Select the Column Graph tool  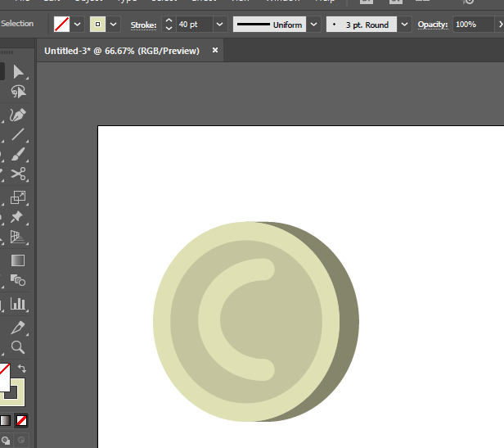(x=18, y=305)
